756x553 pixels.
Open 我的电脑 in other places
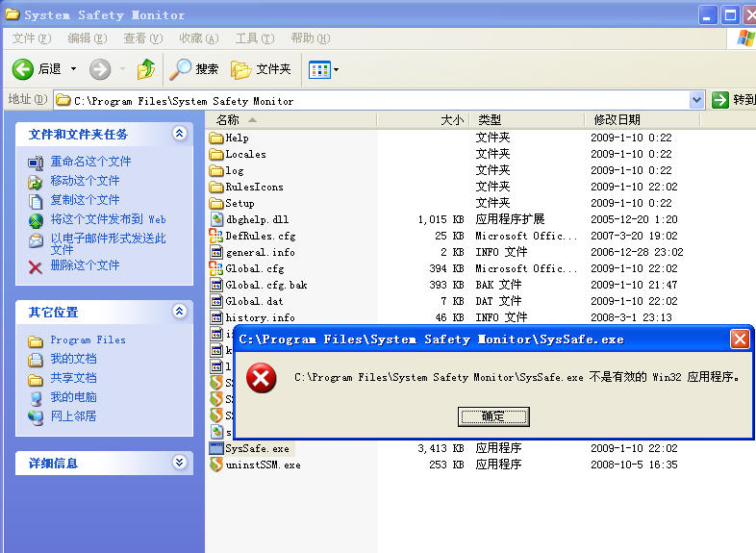73,397
